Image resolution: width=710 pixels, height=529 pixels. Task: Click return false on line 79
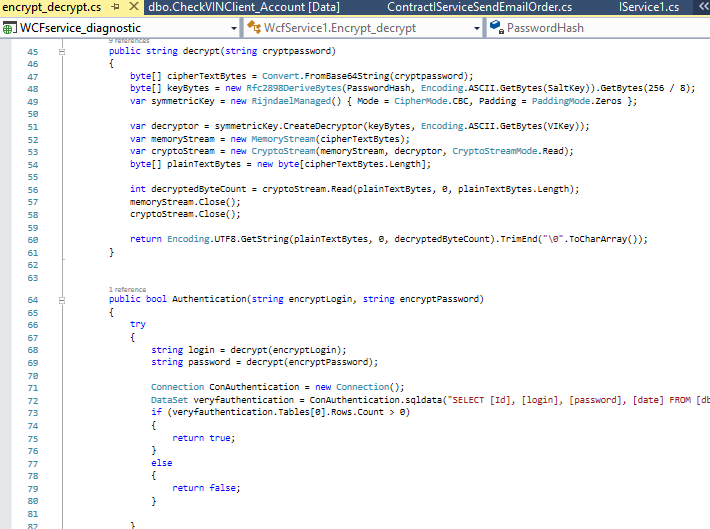coord(206,488)
